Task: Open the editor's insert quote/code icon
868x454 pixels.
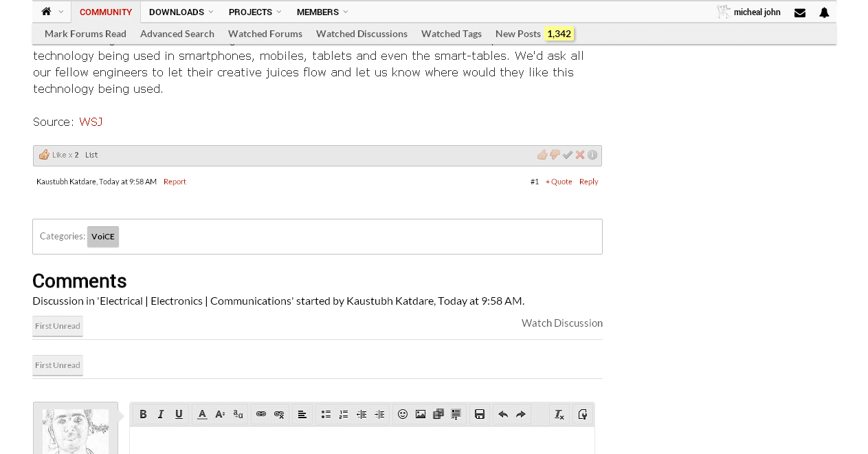Action: [x=456, y=414]
